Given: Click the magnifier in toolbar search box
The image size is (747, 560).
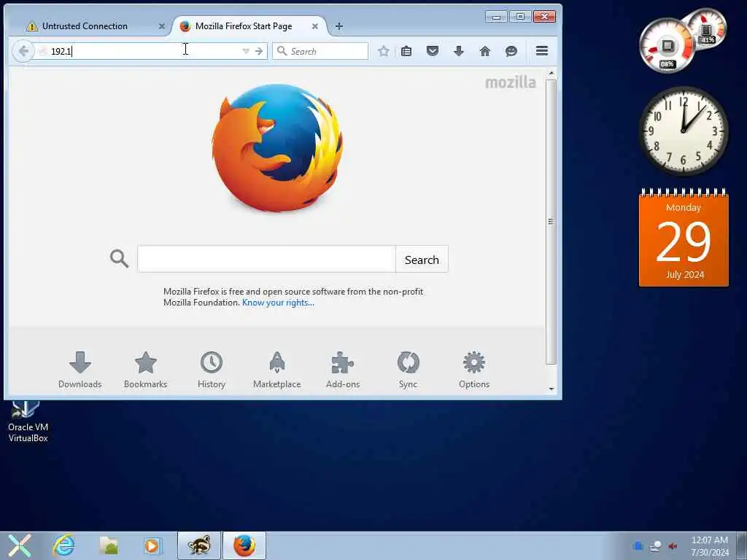Looking at the screenshot, I should 282,51.
